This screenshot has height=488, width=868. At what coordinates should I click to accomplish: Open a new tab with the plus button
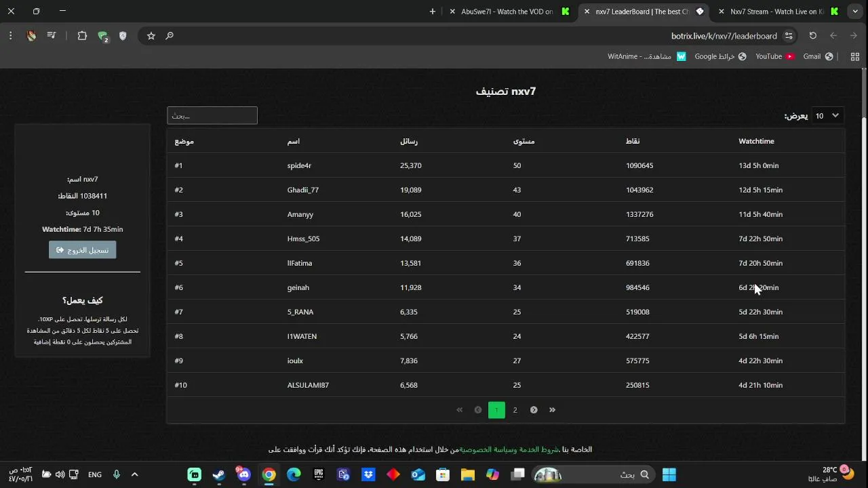click(x=433, y=12)
